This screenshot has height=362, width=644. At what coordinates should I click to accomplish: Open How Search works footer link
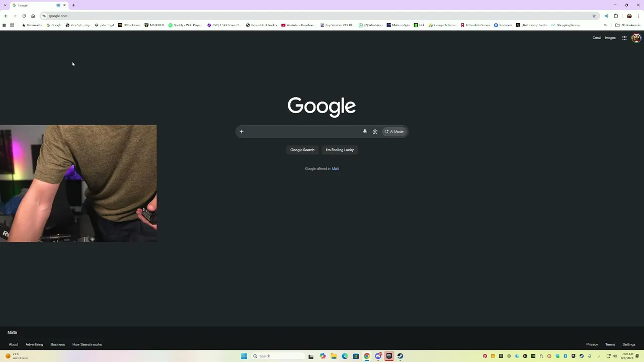[87, 344]
